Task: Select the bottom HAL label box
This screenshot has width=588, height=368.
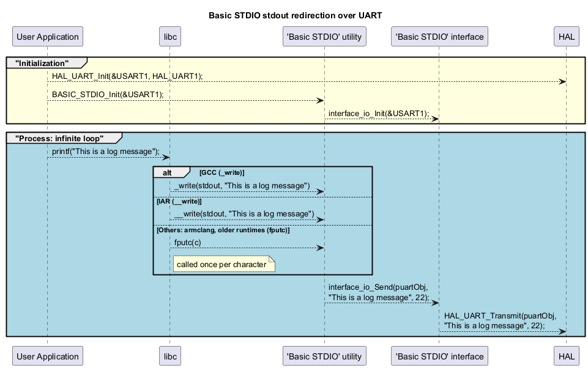Action: point(567,355)
